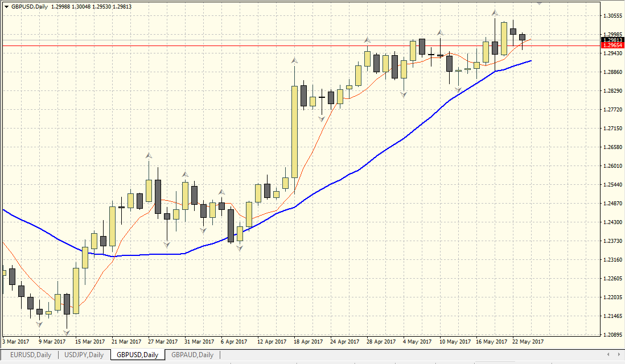Click the 22 May 2017 date label
625x364 pixels.
528,342
